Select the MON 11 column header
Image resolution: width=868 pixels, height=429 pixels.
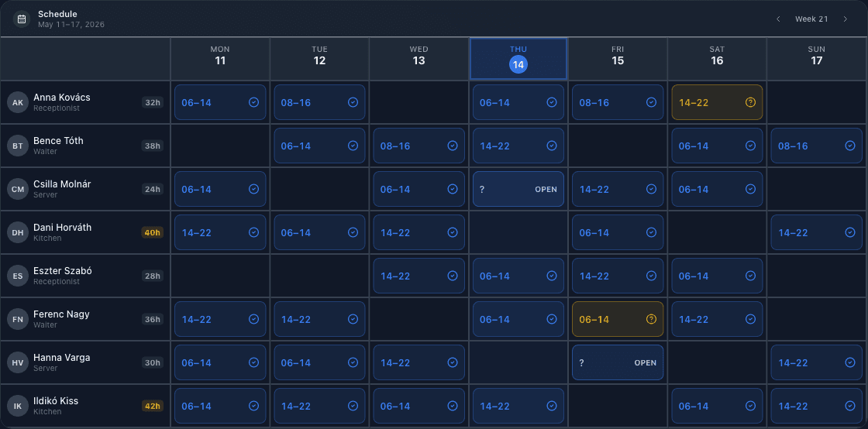(x=220, y=59)
